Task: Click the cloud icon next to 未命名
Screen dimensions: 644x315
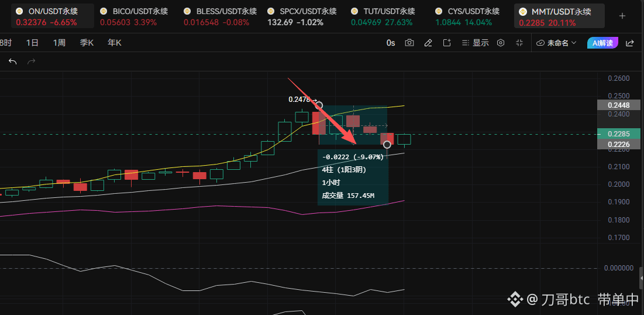Action: (x=540, y=43)
